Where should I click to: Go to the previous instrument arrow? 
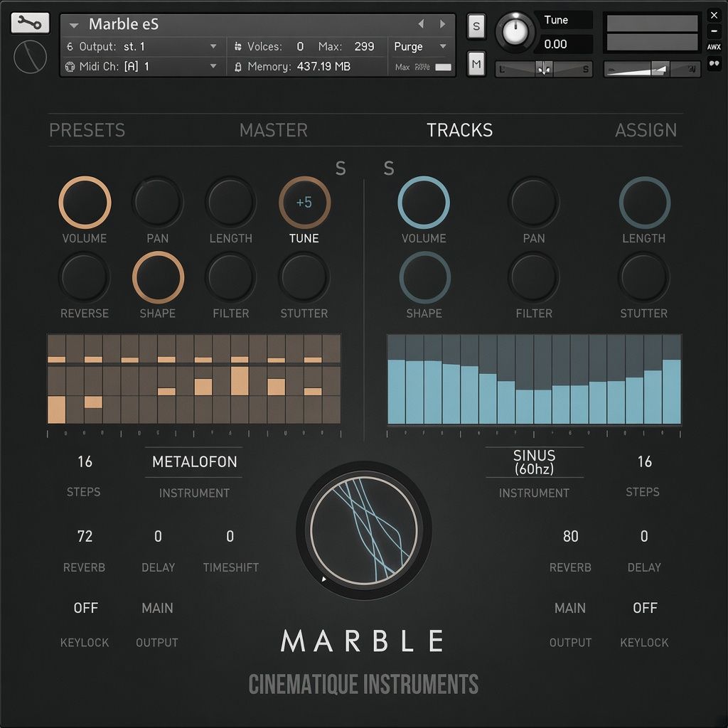pos(421,23)
